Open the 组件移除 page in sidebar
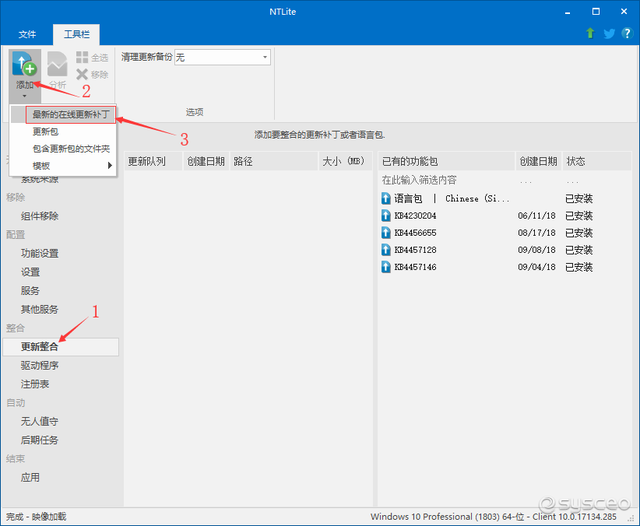 pyautogui.click(x=40, y=216)
